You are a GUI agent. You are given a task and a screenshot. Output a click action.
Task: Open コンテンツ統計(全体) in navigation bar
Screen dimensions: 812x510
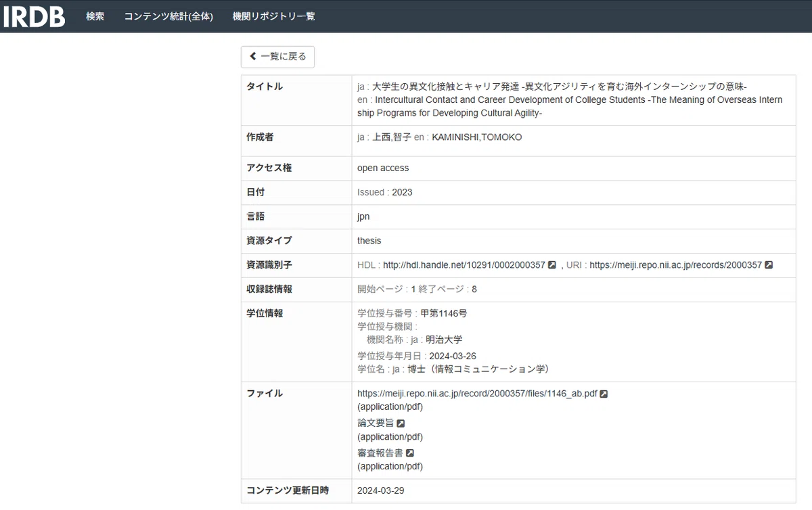pos(168,16)
